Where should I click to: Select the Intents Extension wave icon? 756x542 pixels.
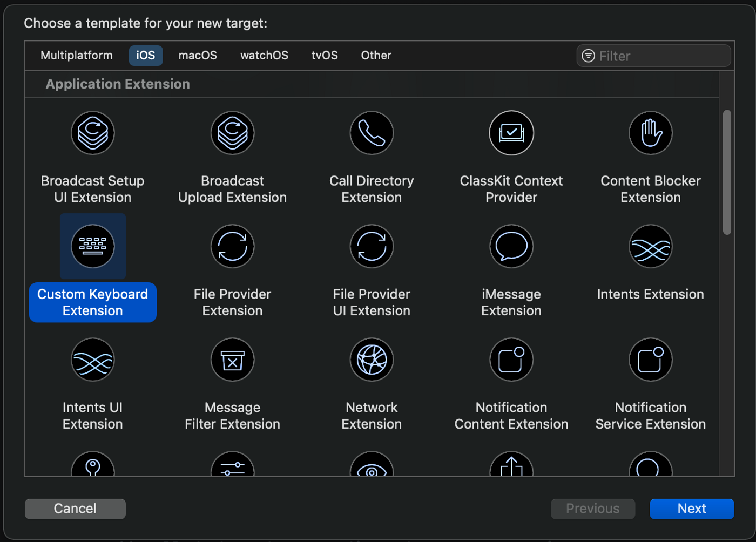pyautogui.click(x=651, y=246)
